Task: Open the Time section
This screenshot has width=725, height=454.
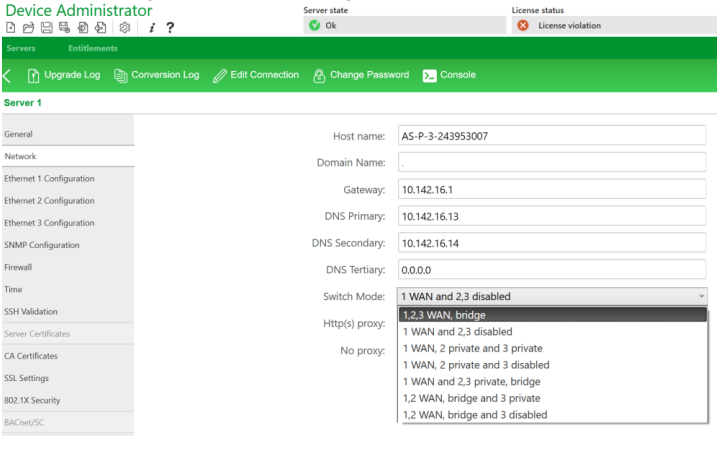Action: pyautogui.click(x=68, y=289)
